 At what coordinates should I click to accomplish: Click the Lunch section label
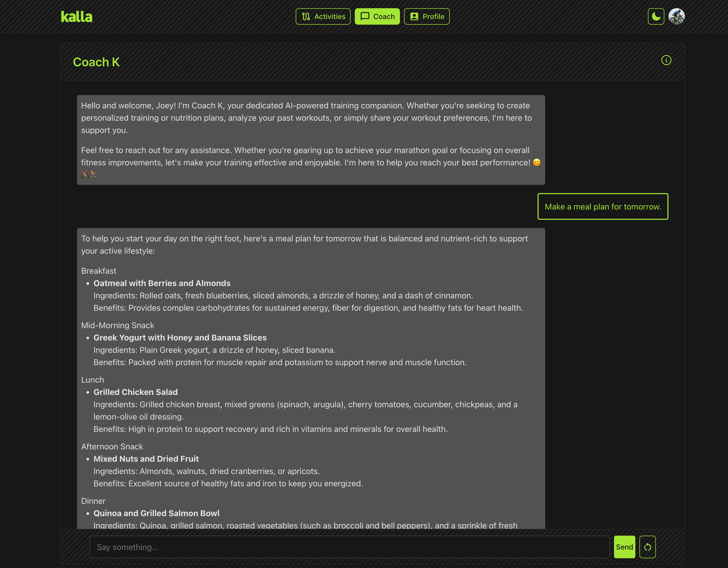(92, 380)
